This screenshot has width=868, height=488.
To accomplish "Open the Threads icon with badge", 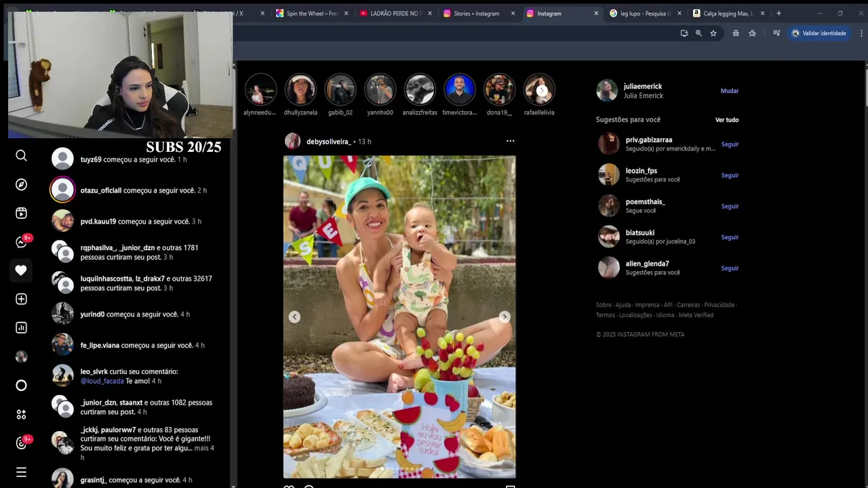I will coord(21,443).
